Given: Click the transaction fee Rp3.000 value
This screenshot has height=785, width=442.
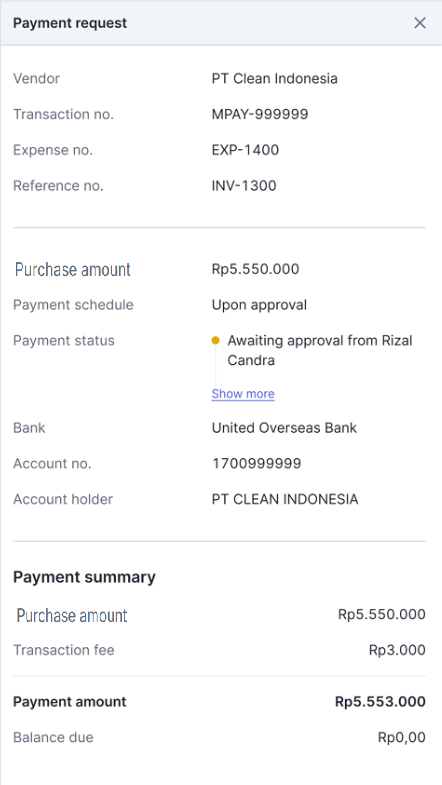Looking at the screenshot, I should click(397, 650).
